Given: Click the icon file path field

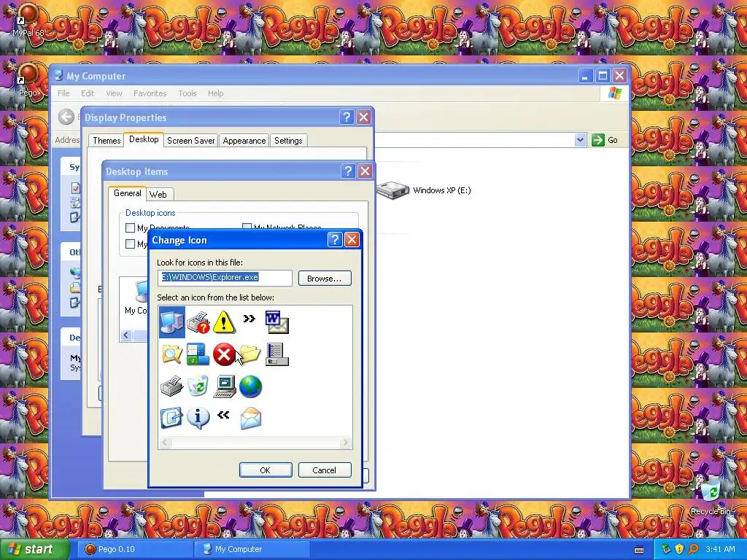Looking at the screenshot, I should click(225, 278).
